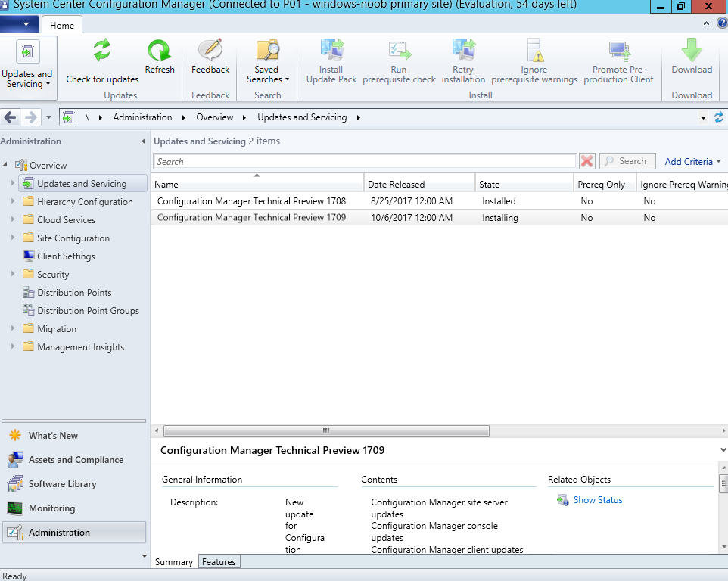This screenshot has height=581, width=728.
Task: Select Distribution Points node
Action: [74, 293]
